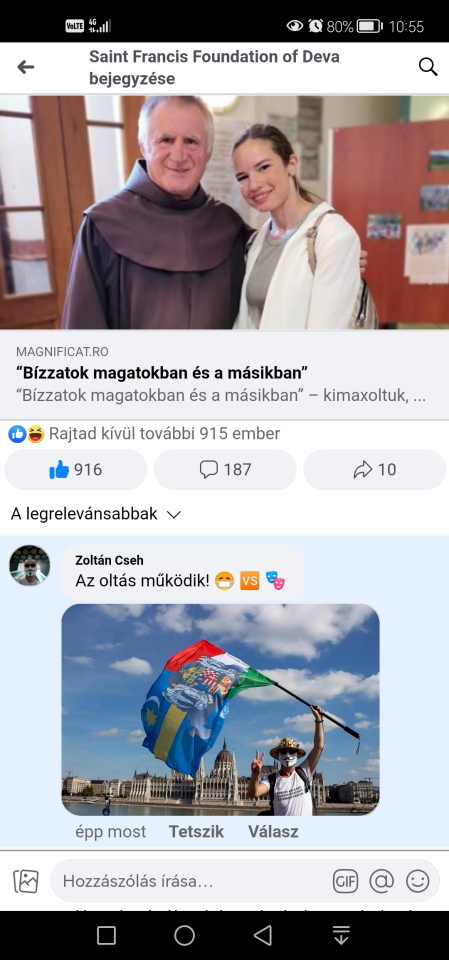
Task: Tap the photo attachment icon
Action: [26, 882]
